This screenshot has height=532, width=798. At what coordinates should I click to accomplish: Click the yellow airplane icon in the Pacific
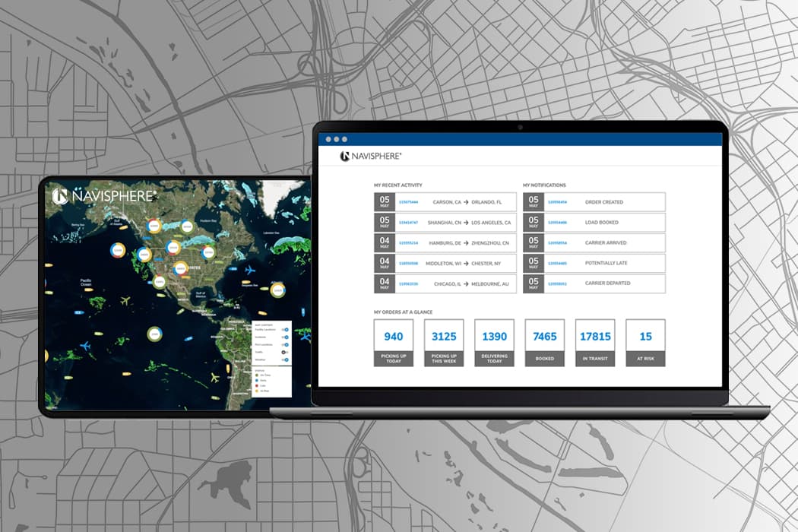125,301
